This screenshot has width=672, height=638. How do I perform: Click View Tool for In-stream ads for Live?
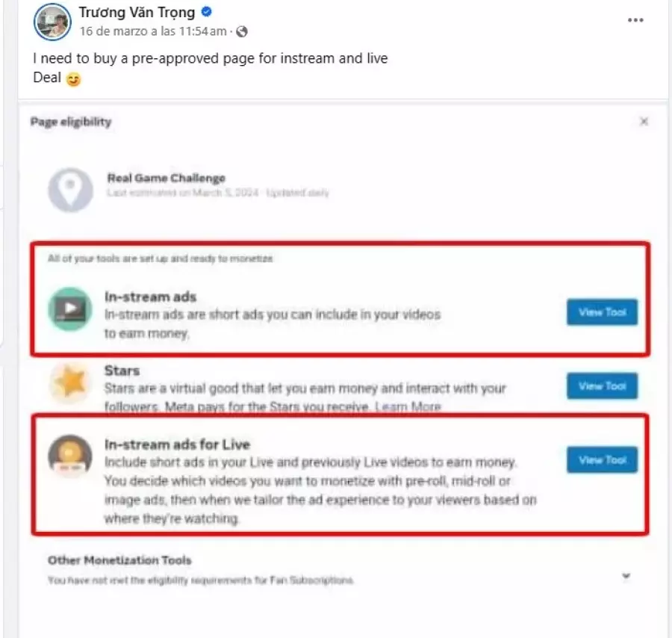click(x=602, y=460)
